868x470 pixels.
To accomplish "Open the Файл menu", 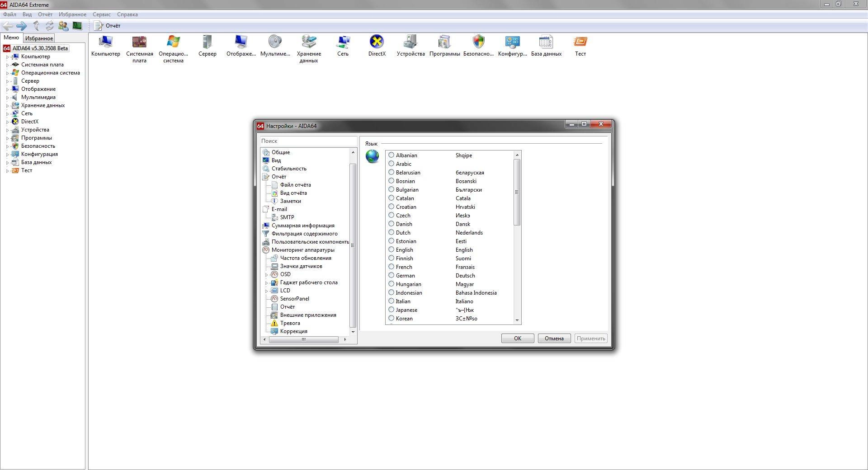I will tap(9, 14).
